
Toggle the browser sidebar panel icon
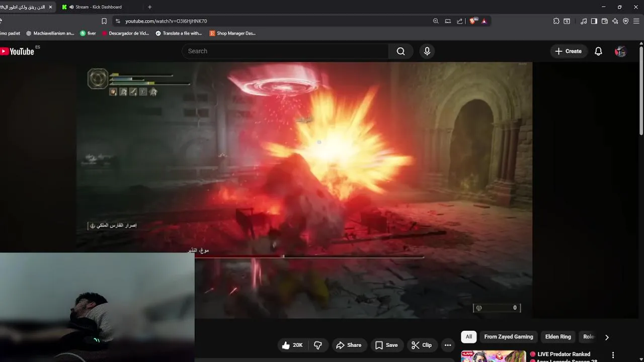point(594,21)
